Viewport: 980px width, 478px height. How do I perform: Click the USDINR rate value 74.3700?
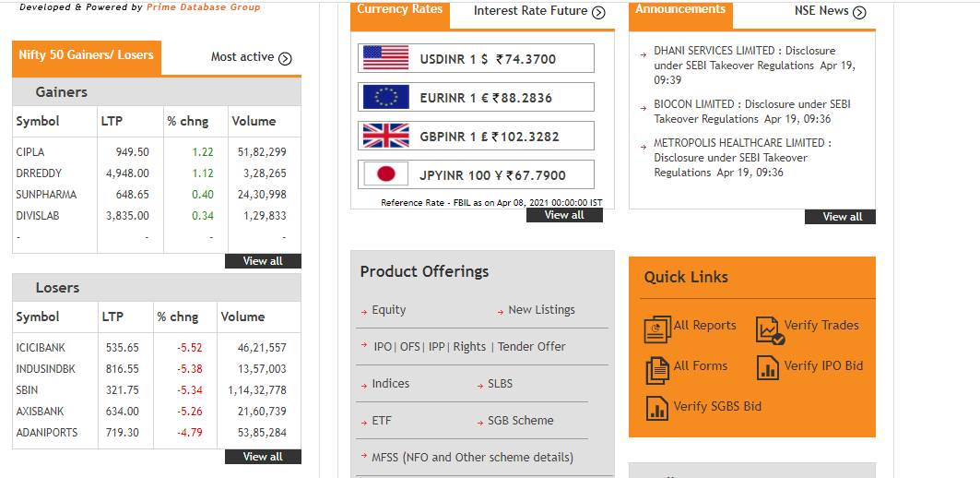pos(525,59)
